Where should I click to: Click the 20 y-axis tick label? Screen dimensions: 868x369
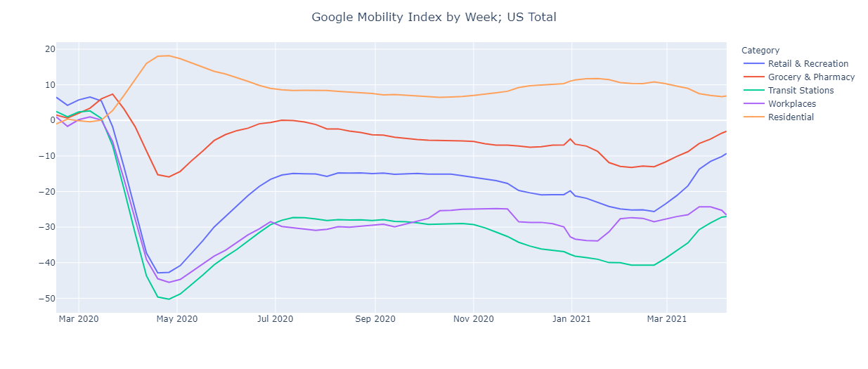[49, 49]
